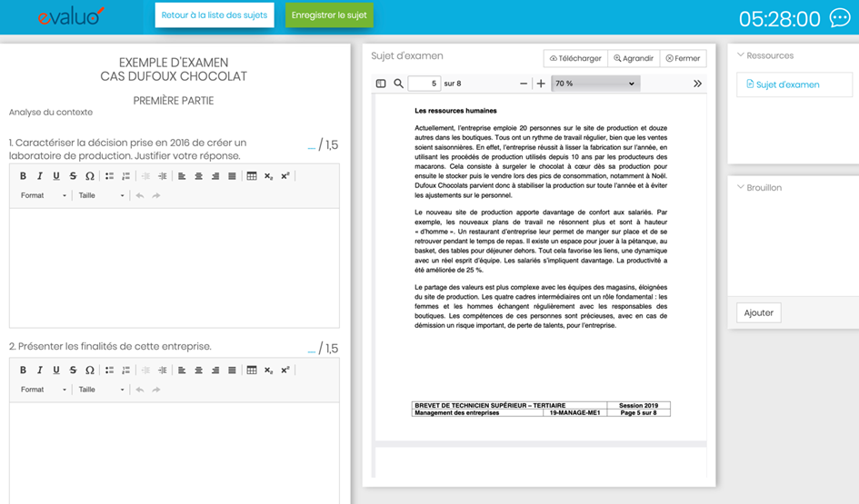The width and height of the screenshot is (859, 504).
Task: Apply strikethrough in question 2 editor
Action: (73, 371)
